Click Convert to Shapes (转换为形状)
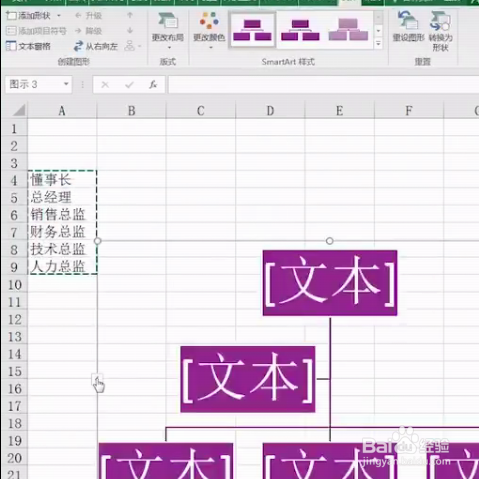Image resolution: width=479 pixels, height=479 pixels. click(x=441, y=31)
